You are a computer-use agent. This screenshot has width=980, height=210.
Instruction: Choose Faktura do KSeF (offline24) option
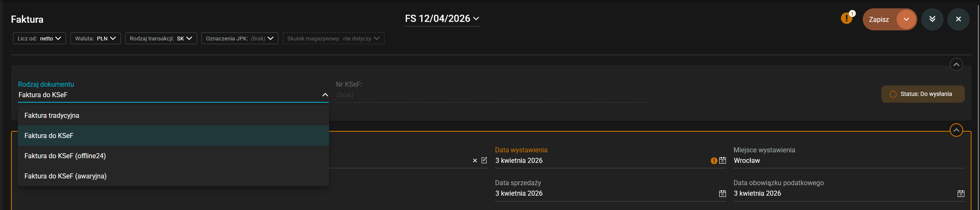(x=65, y=156)
